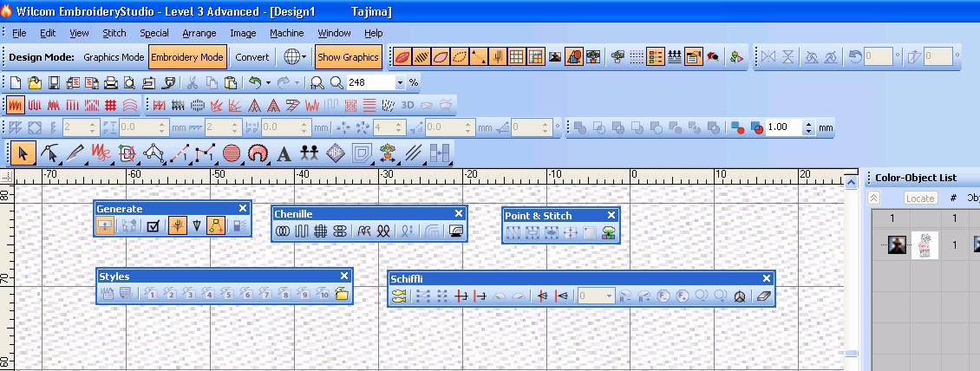Toggle Embroidery Mode
Screen dimensions: 980x371
point(187,57)
